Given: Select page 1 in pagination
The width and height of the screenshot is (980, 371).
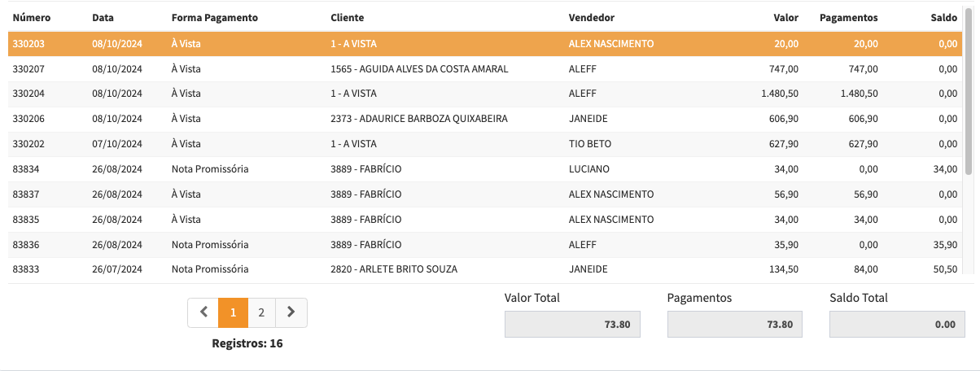Looking at the screenshot, I should tap(233, 312).
